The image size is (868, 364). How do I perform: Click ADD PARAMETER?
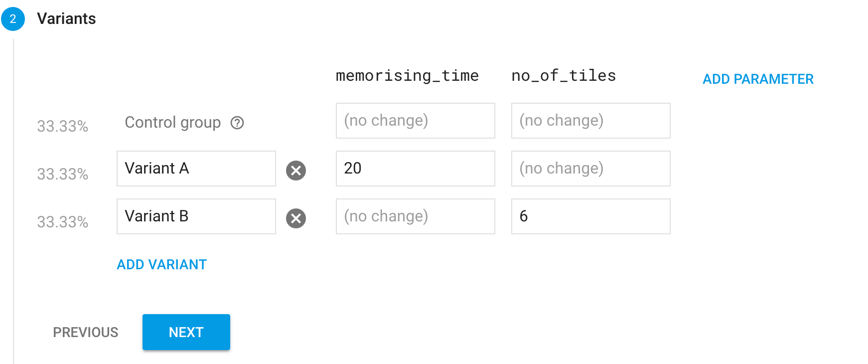[x=758, y=79]
